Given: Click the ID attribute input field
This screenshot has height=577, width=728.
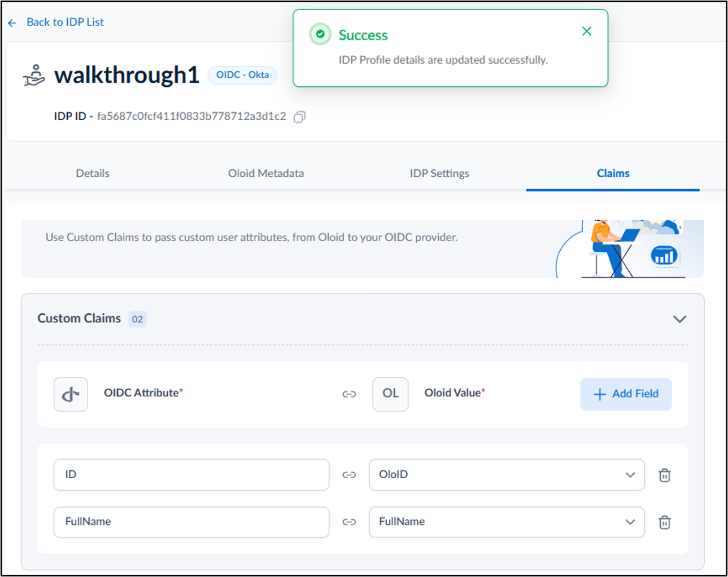Looking at the screenshot, I should click(191, 475).
